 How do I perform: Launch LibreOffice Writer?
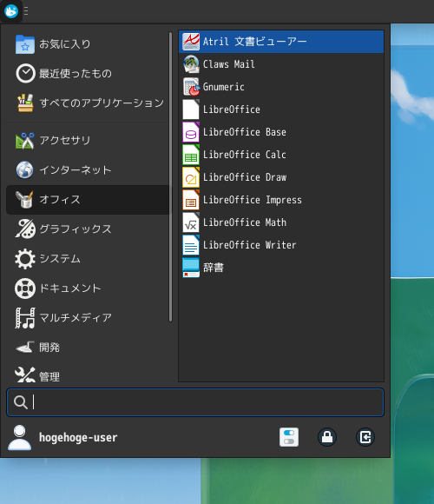(x=281, y=245)
